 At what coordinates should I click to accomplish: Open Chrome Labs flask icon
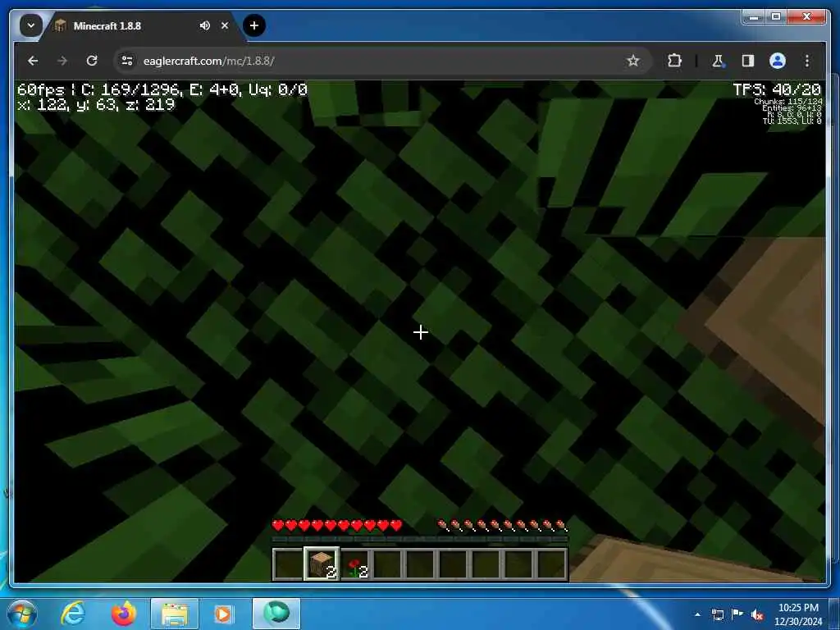(x=717, y=61)
